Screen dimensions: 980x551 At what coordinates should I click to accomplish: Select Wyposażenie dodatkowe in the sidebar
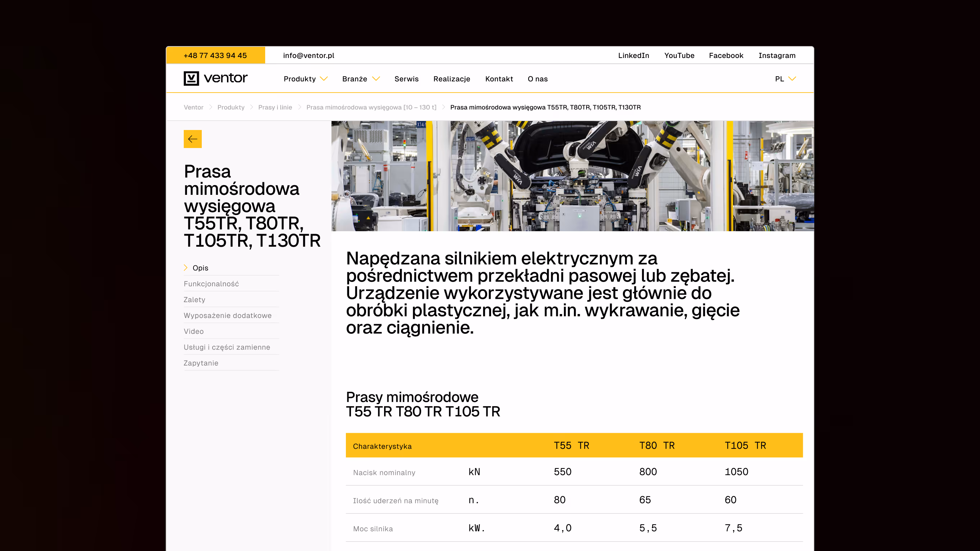pos(227,315)
